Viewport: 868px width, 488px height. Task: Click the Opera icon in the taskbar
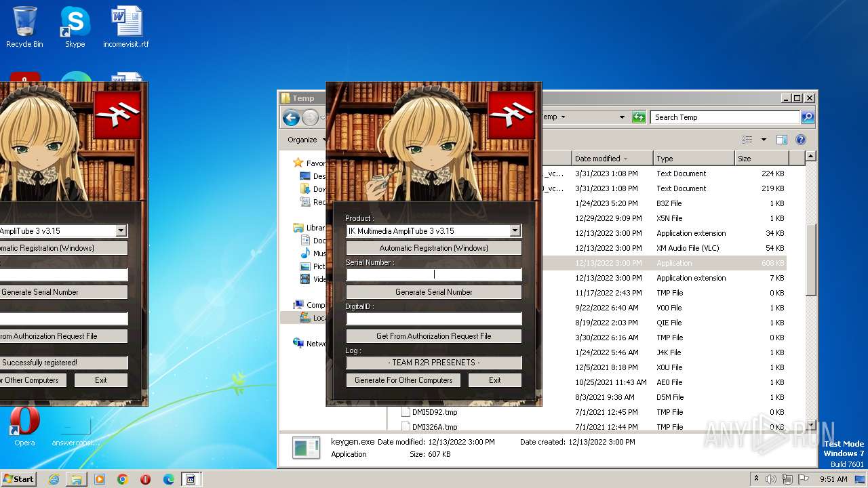145,479
